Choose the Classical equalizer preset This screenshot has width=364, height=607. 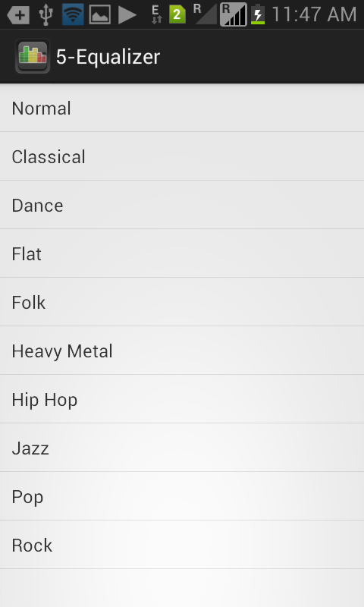(182, 156)
